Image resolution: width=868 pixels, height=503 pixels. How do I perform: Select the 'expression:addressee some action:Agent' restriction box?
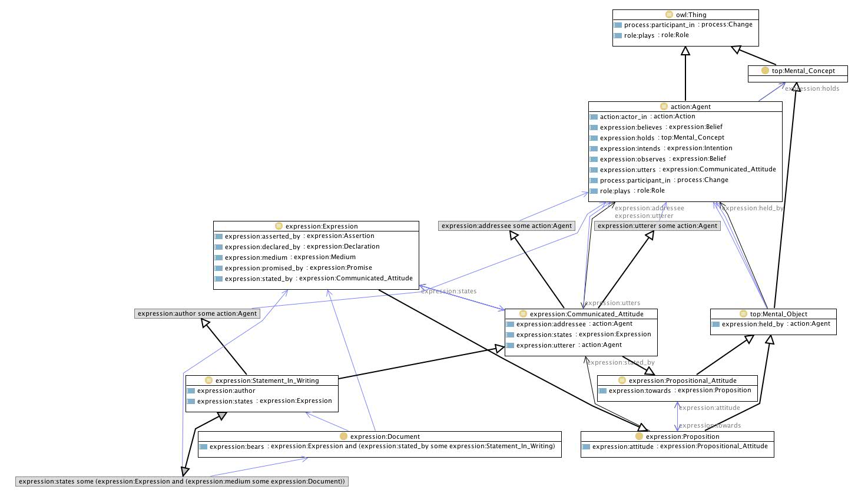pos(506,226)
